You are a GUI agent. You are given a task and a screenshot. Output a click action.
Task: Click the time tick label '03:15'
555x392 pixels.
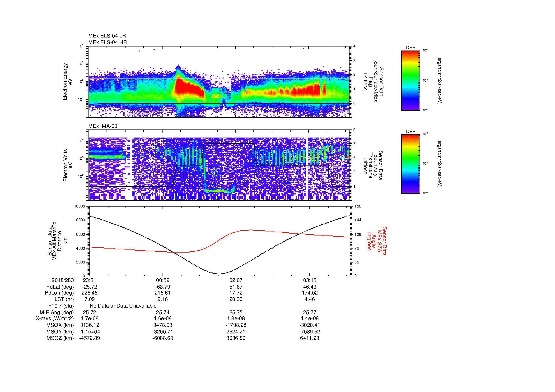click(x=310, y=280)
